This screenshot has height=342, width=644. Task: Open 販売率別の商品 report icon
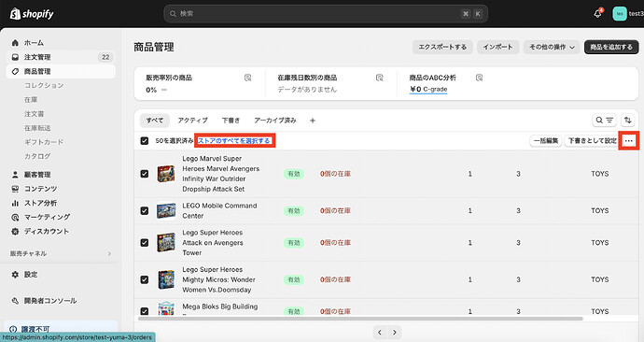247,78
